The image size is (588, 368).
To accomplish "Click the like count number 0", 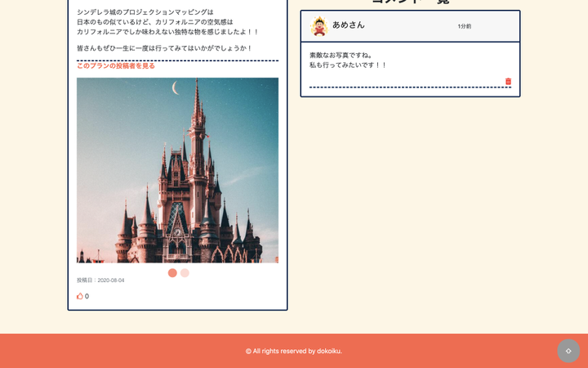I will click(x=87, y=296).
